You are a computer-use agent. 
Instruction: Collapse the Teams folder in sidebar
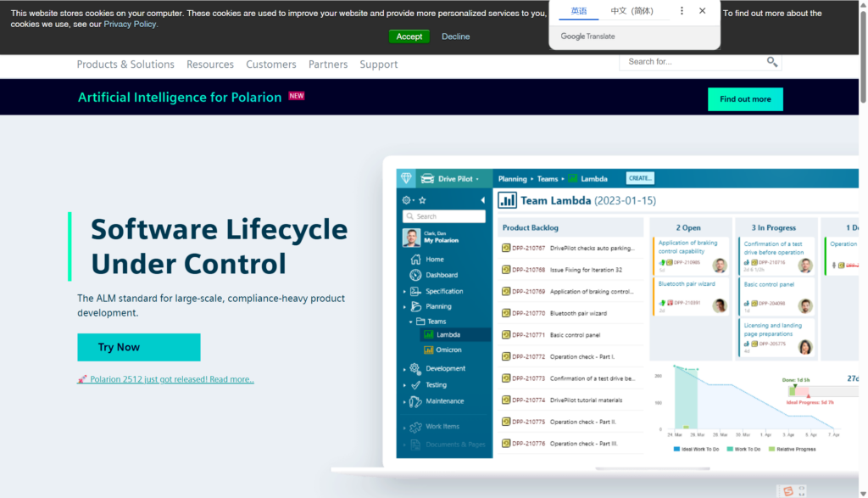(x=411, y=322)
